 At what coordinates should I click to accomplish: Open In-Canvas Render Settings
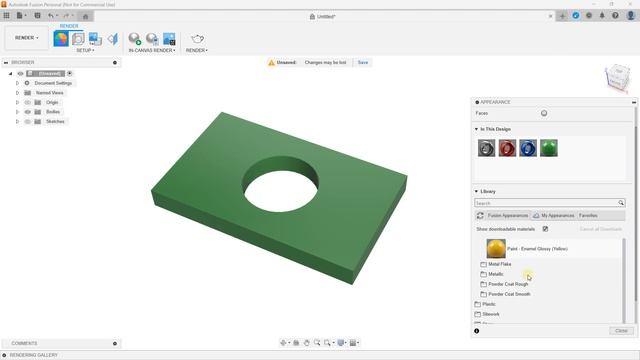(x=152, y=39)
